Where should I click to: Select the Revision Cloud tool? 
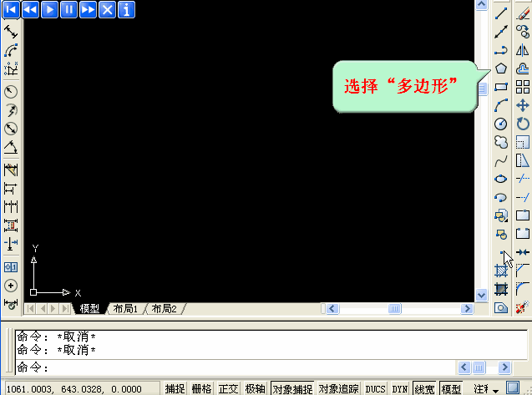coord(501,142)
